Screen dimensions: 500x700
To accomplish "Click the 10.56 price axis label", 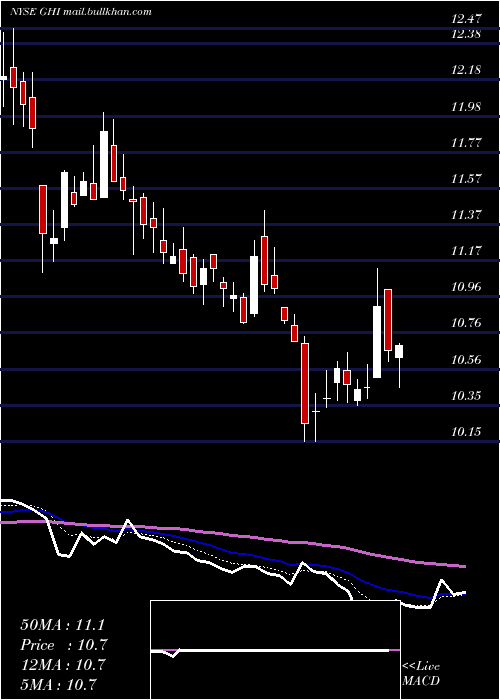I will pyautogui.click(x=466, y=359).
